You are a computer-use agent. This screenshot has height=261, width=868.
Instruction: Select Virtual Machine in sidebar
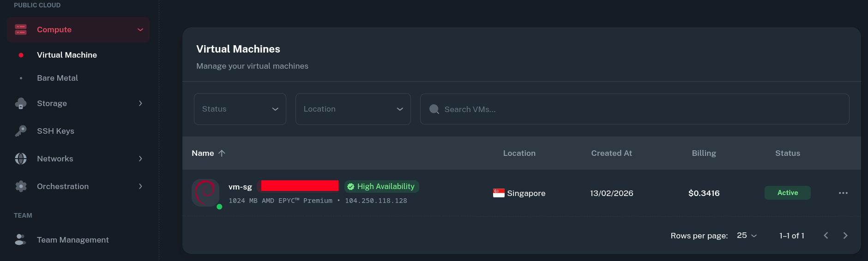67,55
